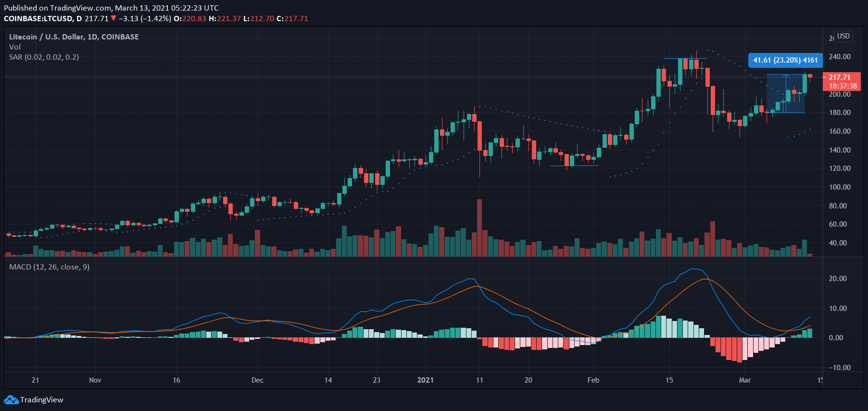Click the 11 date label on time axis
Screen dimensions: 868x411
pos(479,380)
